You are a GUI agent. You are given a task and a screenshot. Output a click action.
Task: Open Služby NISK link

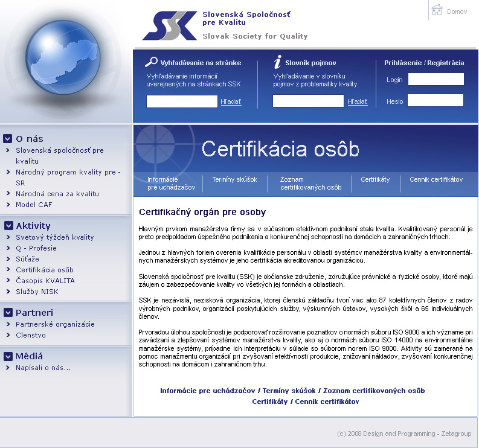[37, 292]
